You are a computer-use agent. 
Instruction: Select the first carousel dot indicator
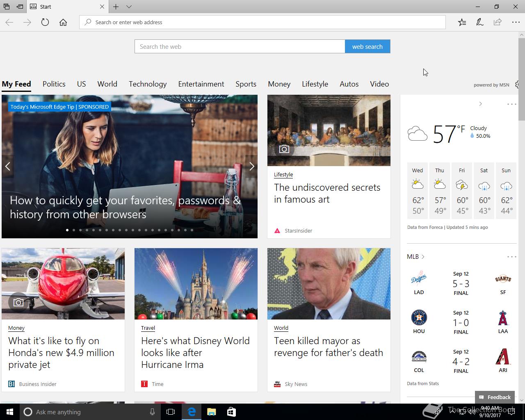(x=67, y=230)
